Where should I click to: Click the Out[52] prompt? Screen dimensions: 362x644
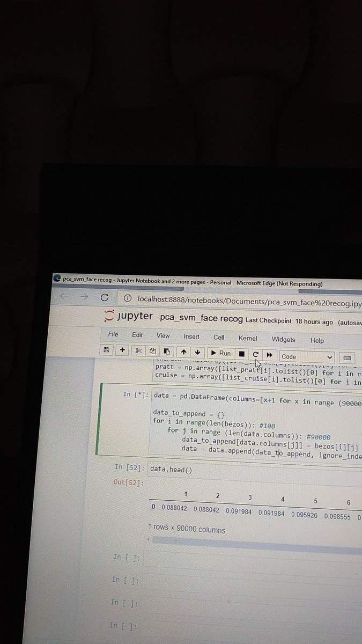click(x=129, y=482)
